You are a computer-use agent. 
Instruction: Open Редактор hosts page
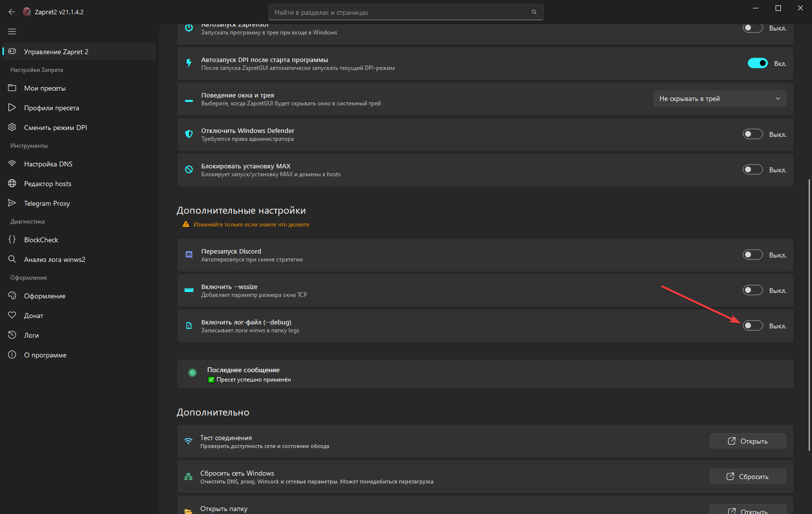click(x=79, y=183)
